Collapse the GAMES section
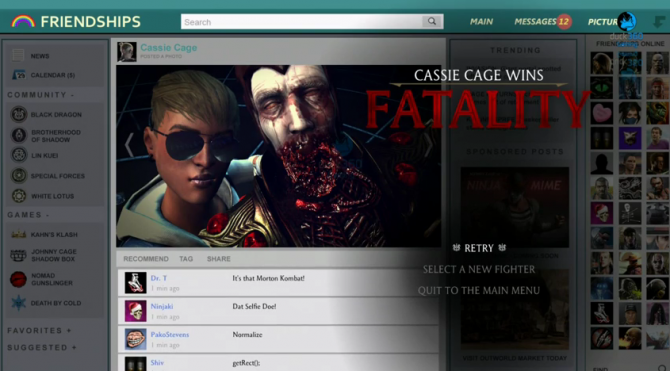 (x=29, y=215)
